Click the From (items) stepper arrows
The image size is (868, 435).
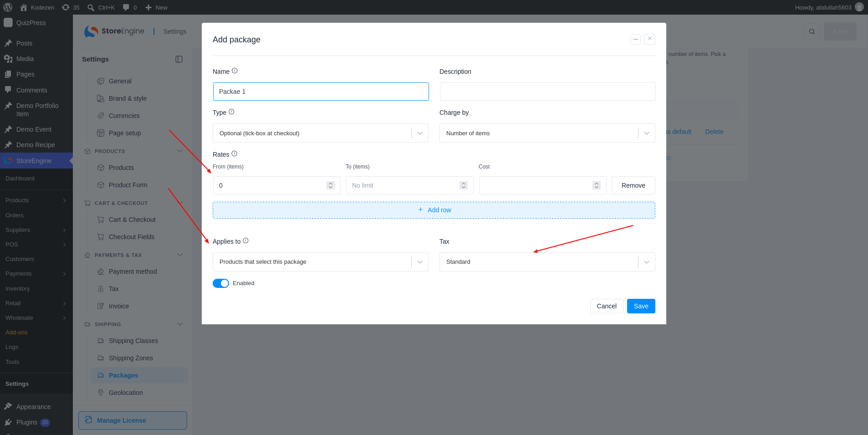(331, 185)
